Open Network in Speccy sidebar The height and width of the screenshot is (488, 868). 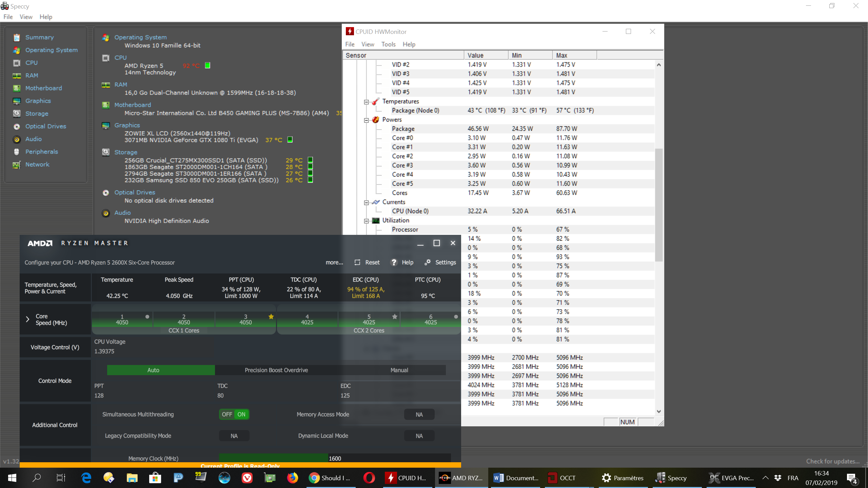37,164
